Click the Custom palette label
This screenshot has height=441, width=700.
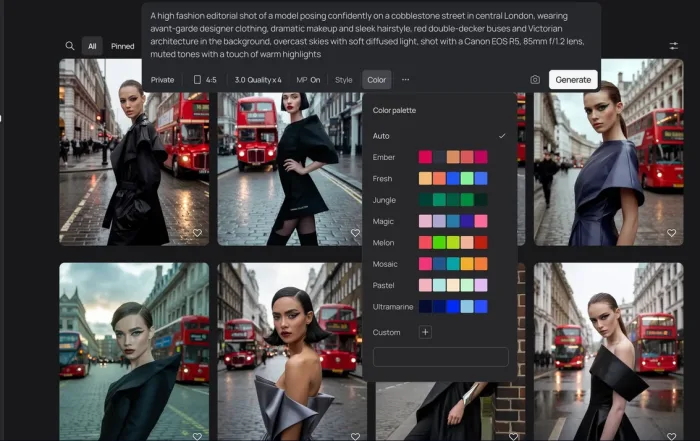tap(386, 333)
